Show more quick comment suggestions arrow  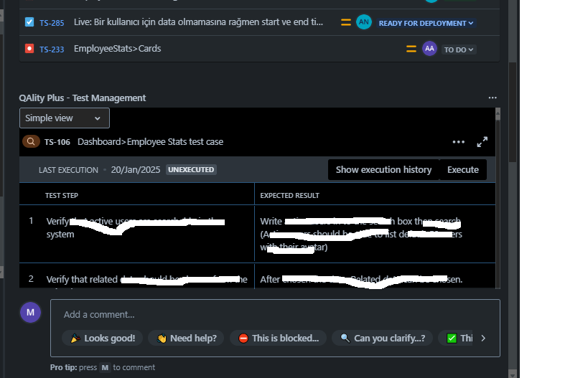click(x=483, y=339)
